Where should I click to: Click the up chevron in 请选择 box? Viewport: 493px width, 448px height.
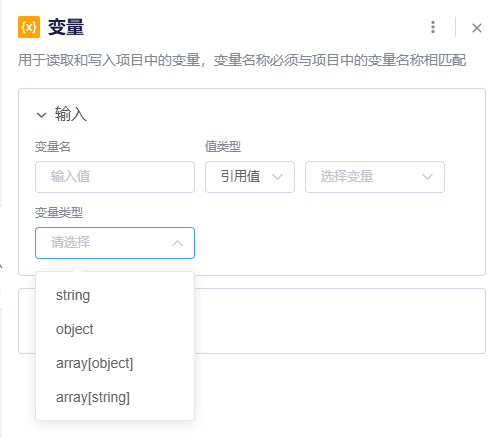(177, 243)
